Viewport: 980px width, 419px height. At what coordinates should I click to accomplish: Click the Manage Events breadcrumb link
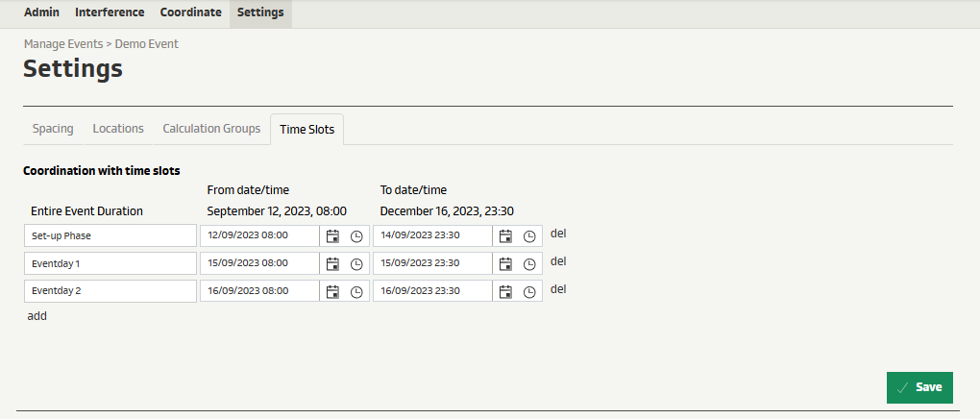coord(62,44)
